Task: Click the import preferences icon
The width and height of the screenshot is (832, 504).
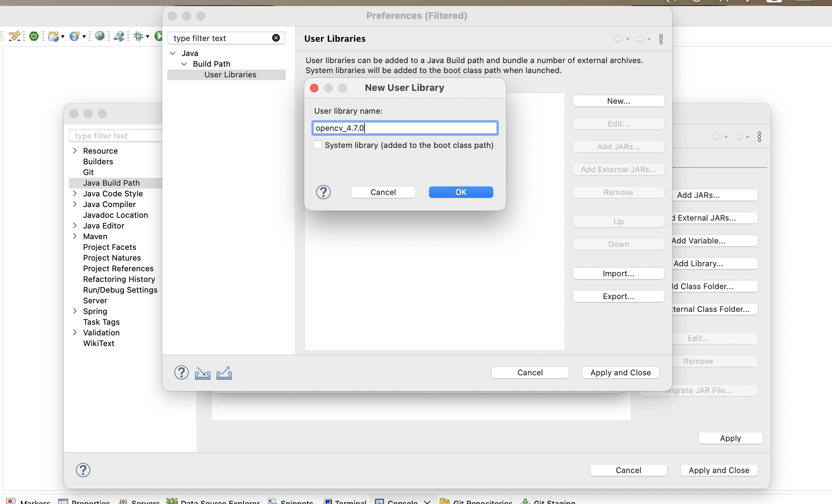Action: (x=203, y=373)
